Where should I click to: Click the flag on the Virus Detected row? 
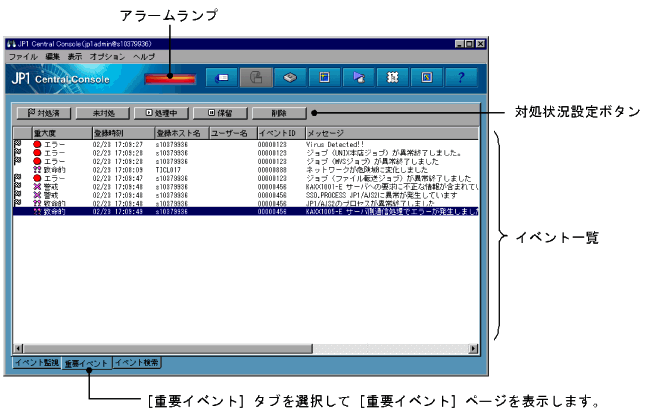click(x=18, y=144)
